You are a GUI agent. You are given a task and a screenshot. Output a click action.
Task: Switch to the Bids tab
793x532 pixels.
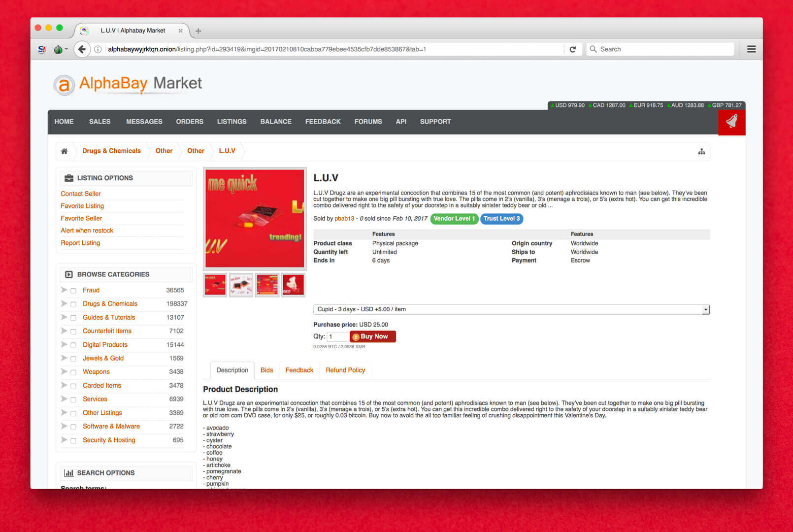coord(266,370)
